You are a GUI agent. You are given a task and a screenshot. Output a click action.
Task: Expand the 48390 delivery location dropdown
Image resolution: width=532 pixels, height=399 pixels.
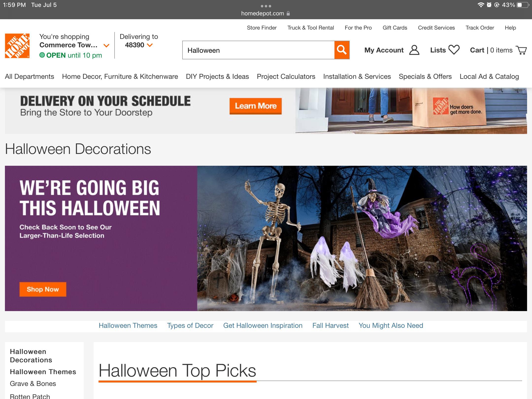150,45
